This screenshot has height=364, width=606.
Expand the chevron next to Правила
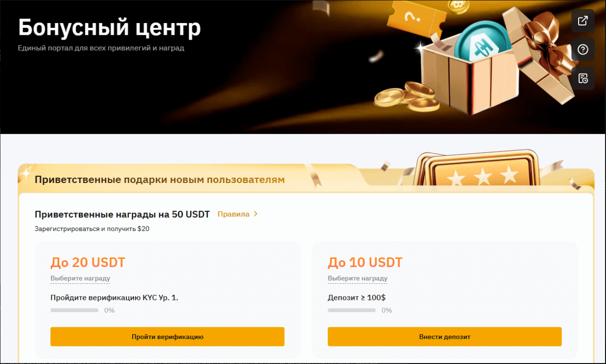256,214
